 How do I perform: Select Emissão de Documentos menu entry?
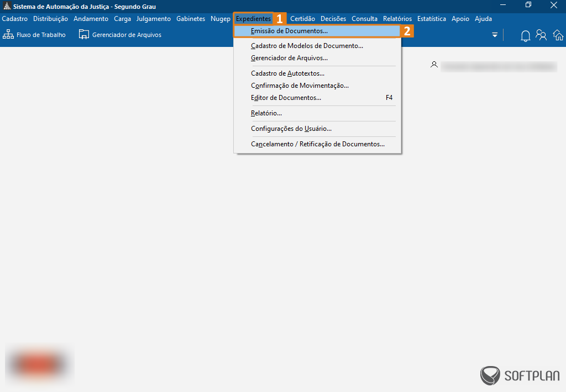tap(289, 31)
